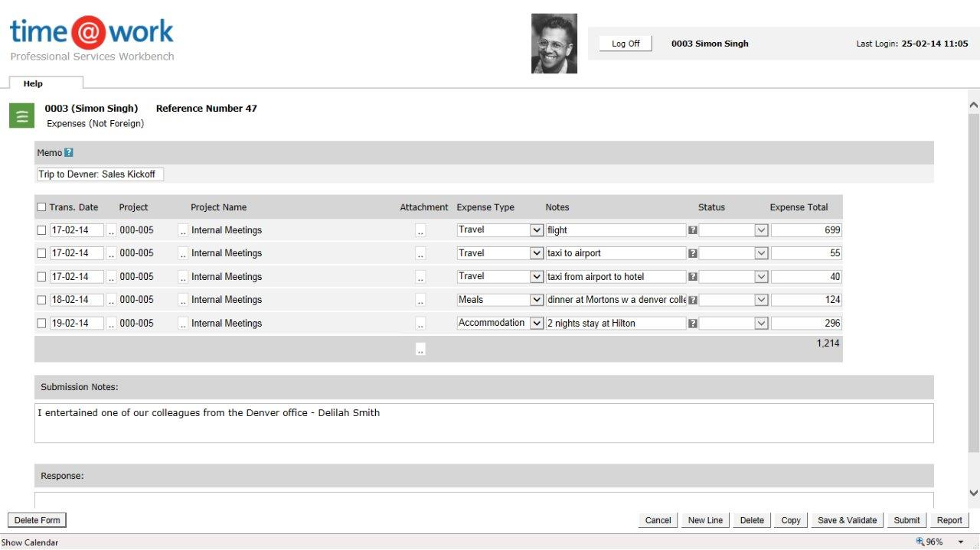Open notes help icon for taxi to airport row

click(x=692, y=253)
